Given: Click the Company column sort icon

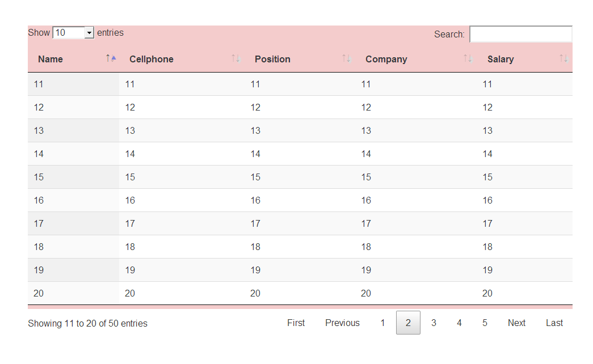Looking at the screenshot, I should coord(468,58).
